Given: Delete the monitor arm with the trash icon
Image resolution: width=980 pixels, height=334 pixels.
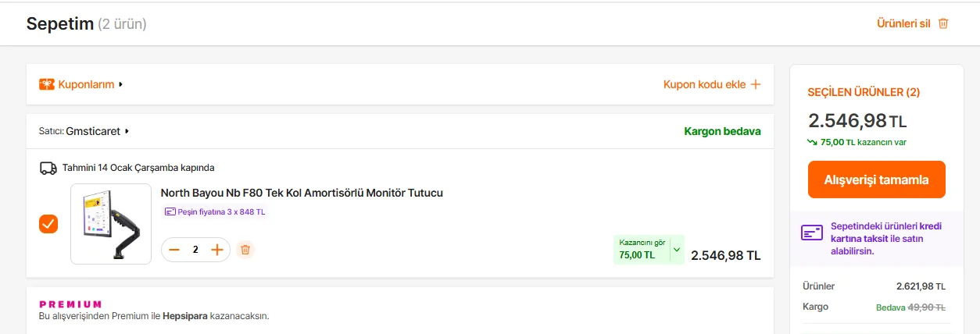Looking at the screenshot, I should click(x=245, y=250).
